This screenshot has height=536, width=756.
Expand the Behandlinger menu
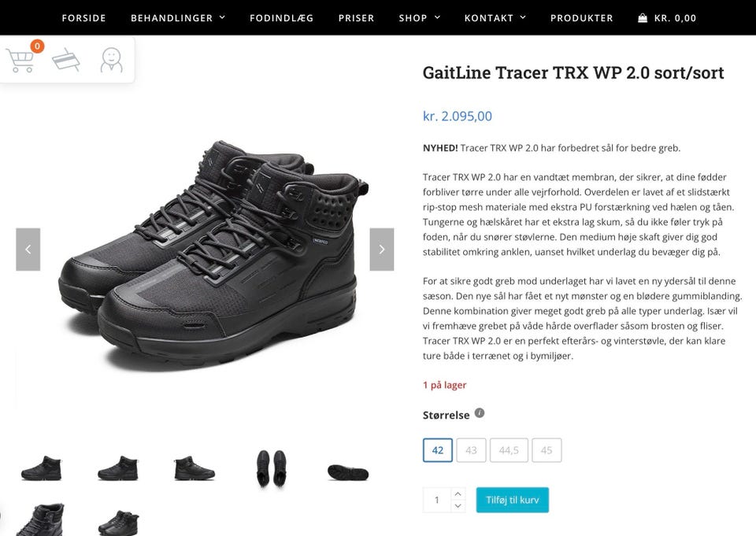[178, 18]
